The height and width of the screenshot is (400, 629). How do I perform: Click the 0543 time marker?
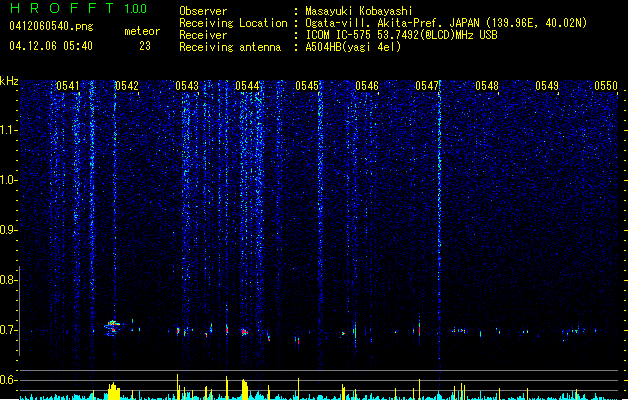tap(187, 85)
